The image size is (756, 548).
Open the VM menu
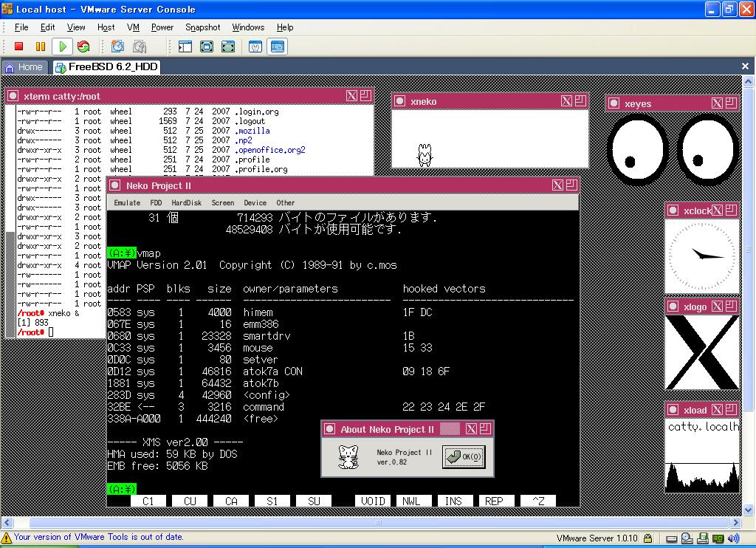tap(133, 27)
